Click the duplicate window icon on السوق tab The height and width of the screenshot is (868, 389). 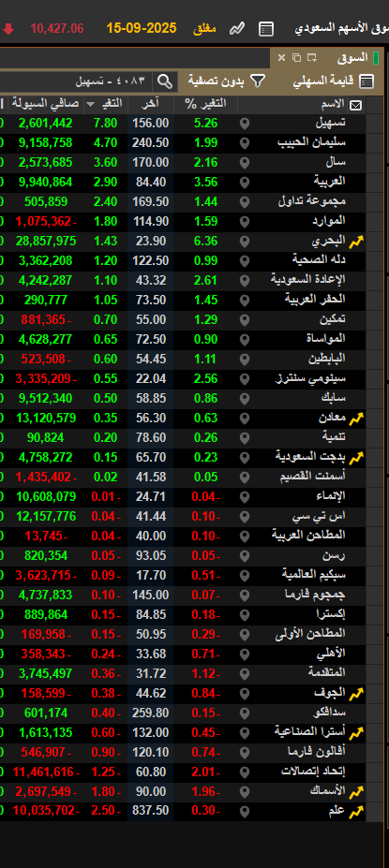pyautogui.click(x=296, y=57)
